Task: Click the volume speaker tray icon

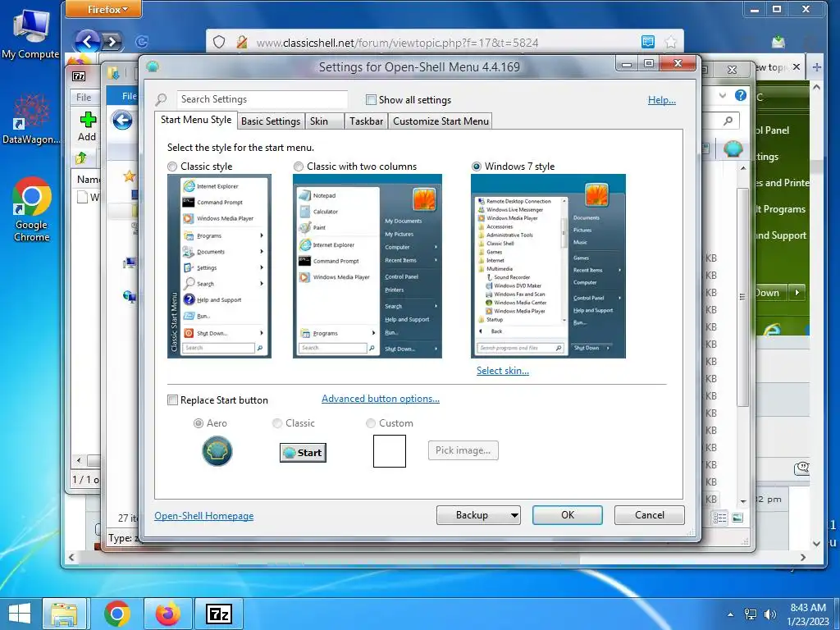Action: point(770,614)
